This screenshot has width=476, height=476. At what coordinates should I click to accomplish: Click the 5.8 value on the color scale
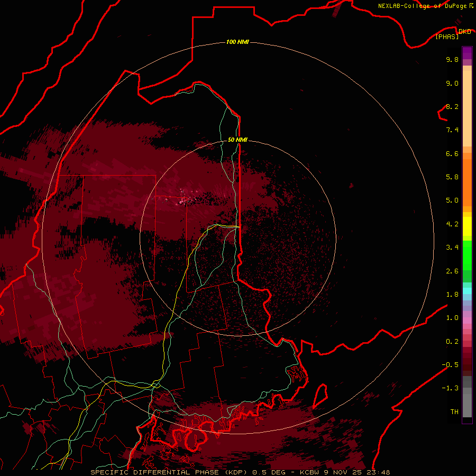coord(452,177)
